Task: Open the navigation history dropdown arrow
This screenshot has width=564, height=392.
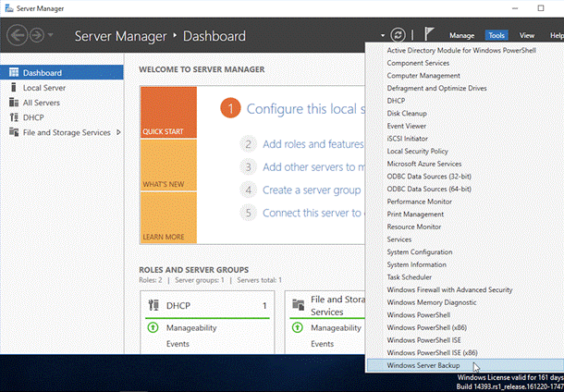Action: point(51,36)
